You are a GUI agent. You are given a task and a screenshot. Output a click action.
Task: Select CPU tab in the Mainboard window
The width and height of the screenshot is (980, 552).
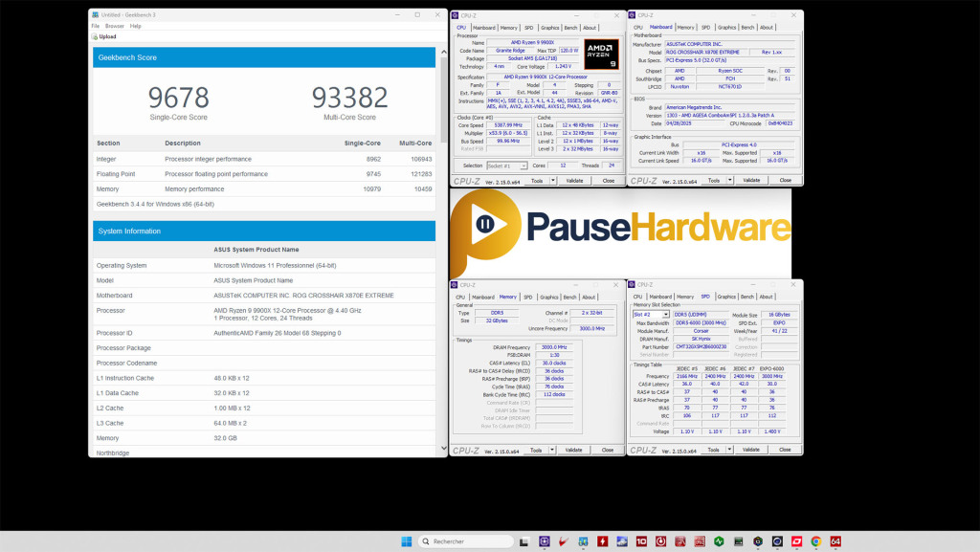[637, 28]
